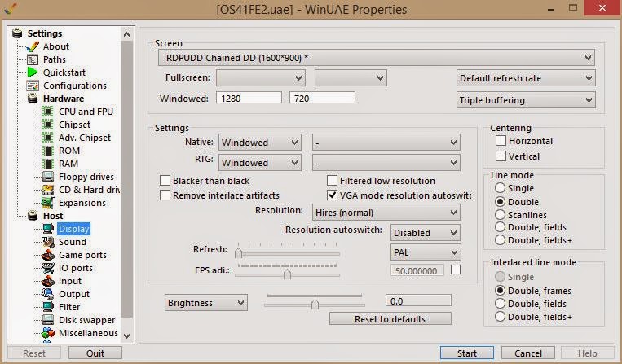Image resolution: width=622 pixels, height=364 pixels.
Task: Click Reset to defaults button
Action: tap(390, 319)
